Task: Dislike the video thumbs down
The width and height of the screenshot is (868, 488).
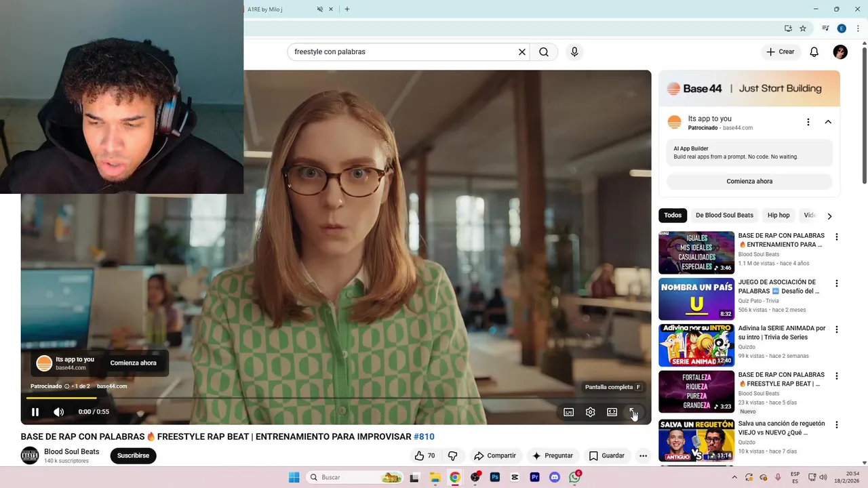Action: pos(452,455)
